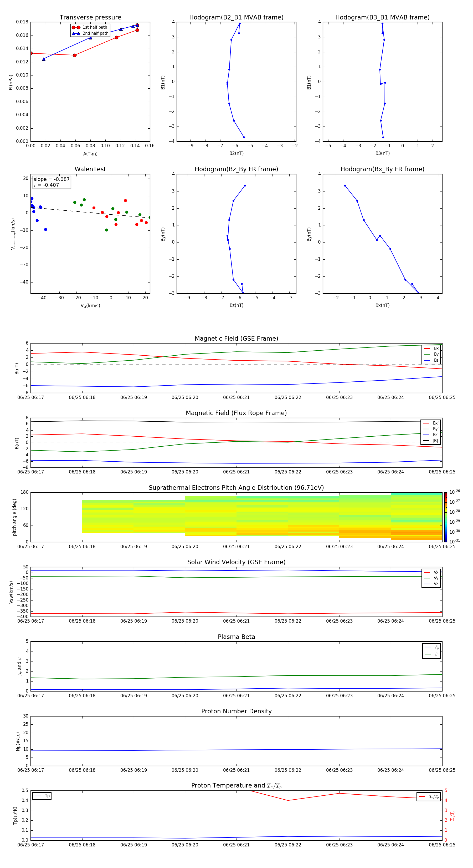
Task: Click the "Proton Temperature and Te/Tp" title
Action: (x=236, y=785)
